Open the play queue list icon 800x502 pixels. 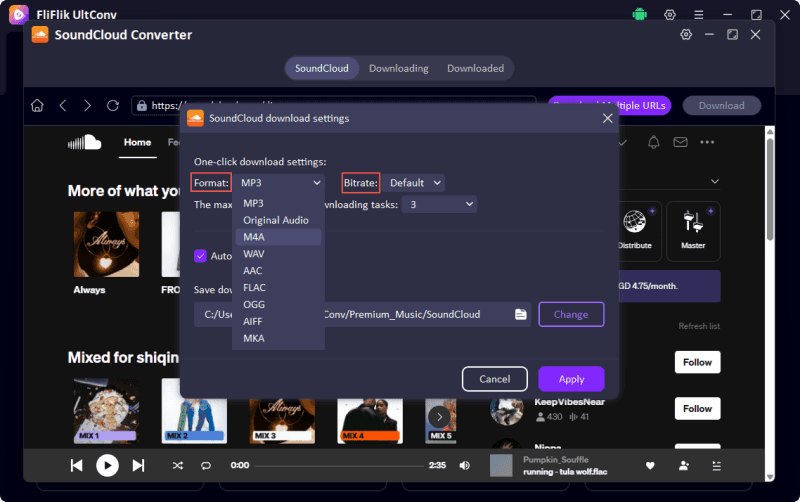pyautogui.click(x=716, y=465)
